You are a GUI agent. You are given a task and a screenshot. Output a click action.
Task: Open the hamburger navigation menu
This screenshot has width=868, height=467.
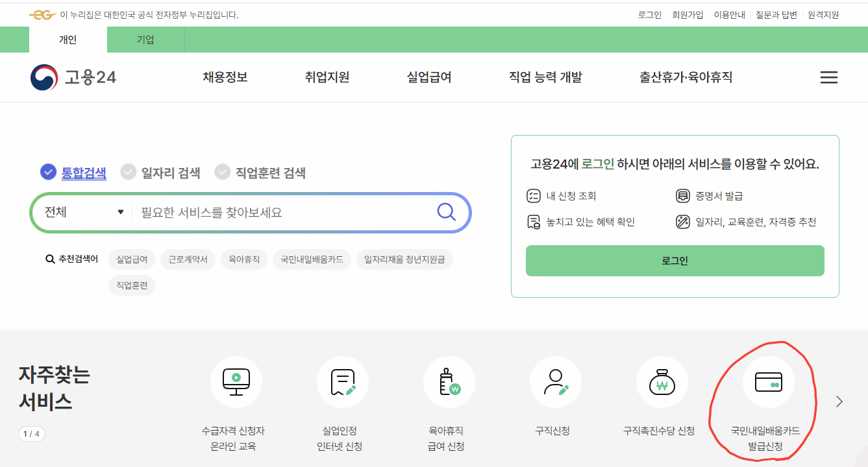pos(828,77)
